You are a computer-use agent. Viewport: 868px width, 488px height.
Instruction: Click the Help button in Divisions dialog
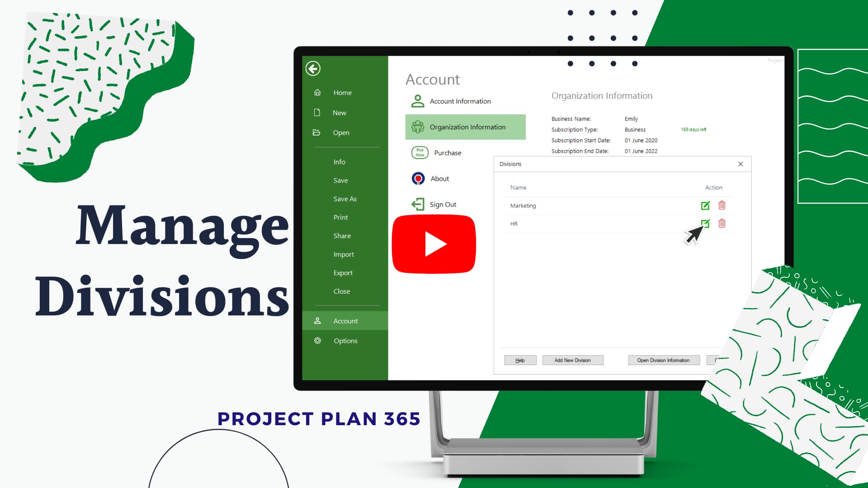[x=520, y=360]
